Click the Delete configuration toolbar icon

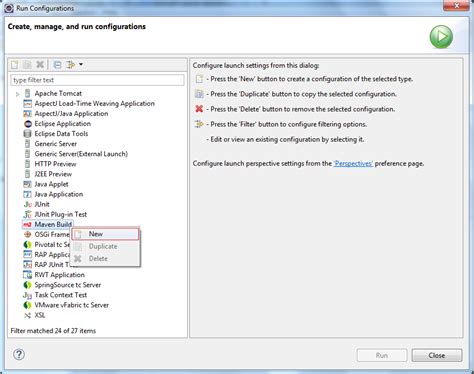pyautogui.click(x=40, y=64)
